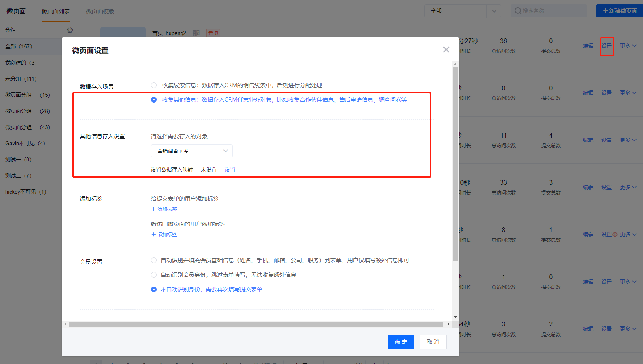Screen dimensions: 643x364
Task: Click the 搜索名称 search input
Action: pyautogui.click(x=549, y=11)
